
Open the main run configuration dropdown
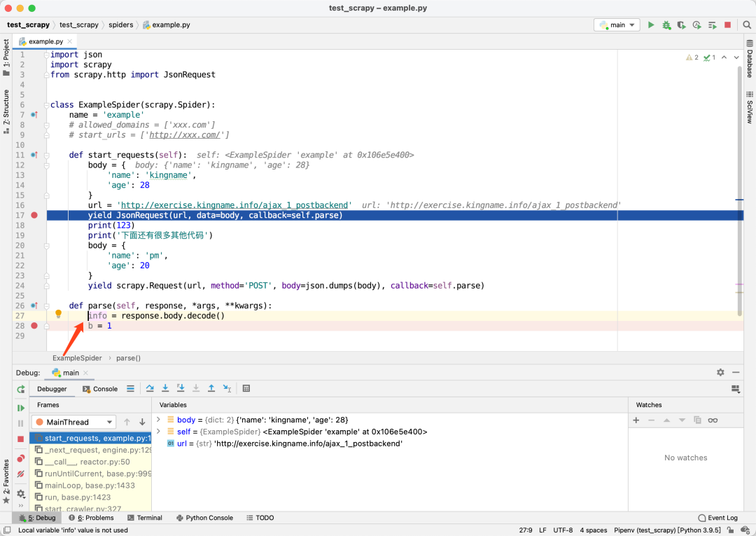point(617,25)
